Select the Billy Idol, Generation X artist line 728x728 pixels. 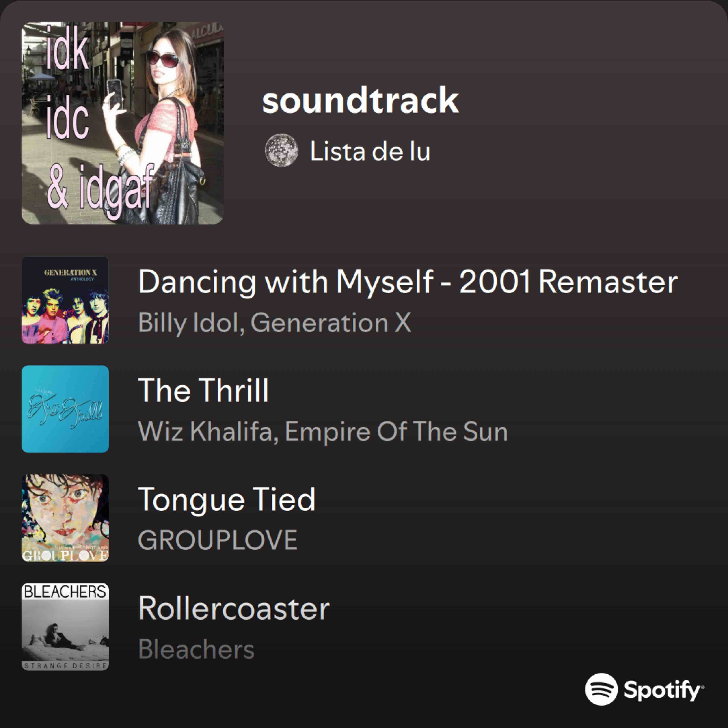click(275, 323)
